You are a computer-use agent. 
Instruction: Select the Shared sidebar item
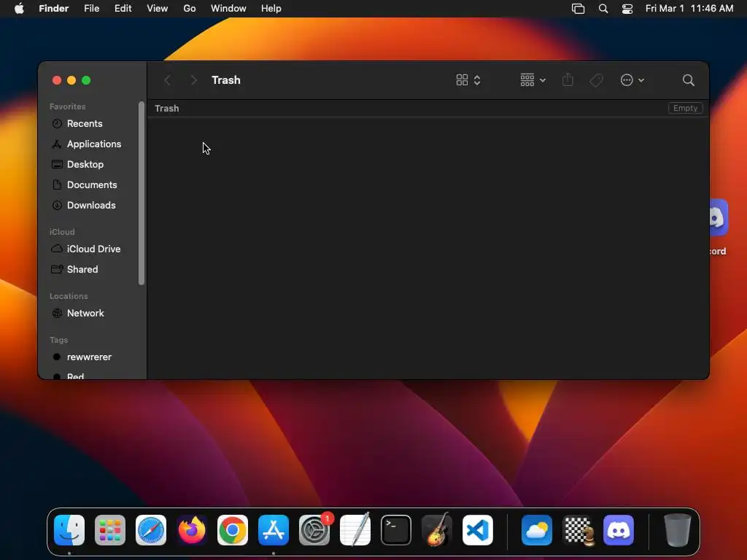(x=82, y=270)
